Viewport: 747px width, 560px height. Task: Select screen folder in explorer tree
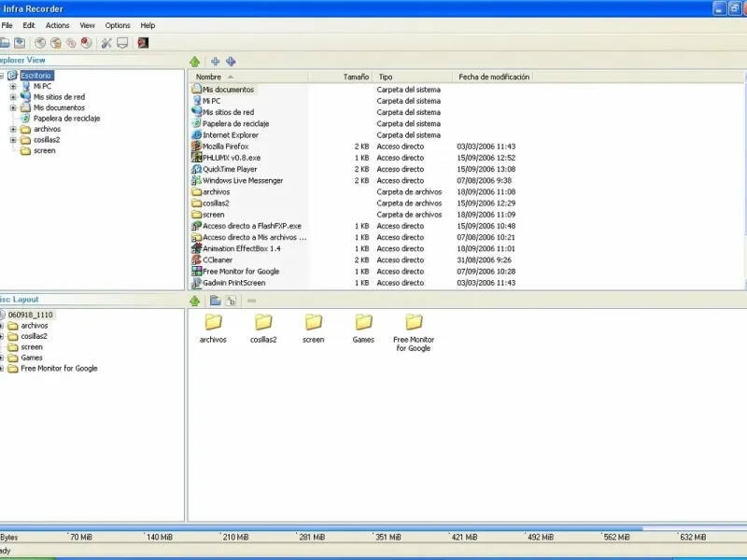pos(44,150)
